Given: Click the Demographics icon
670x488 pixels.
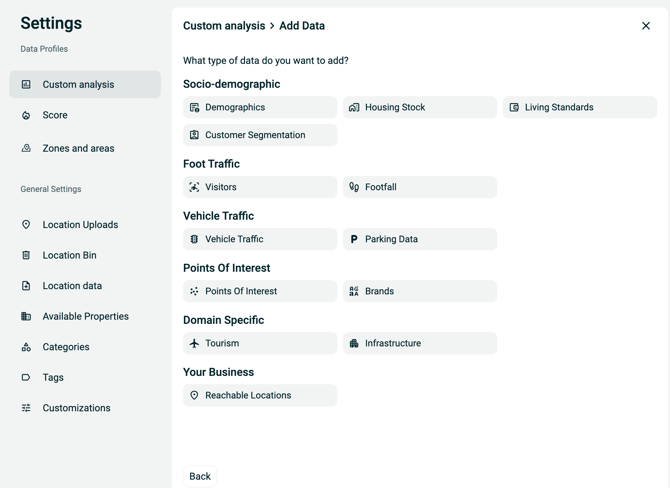Looking at the screenshot, I should pos(195,107).
